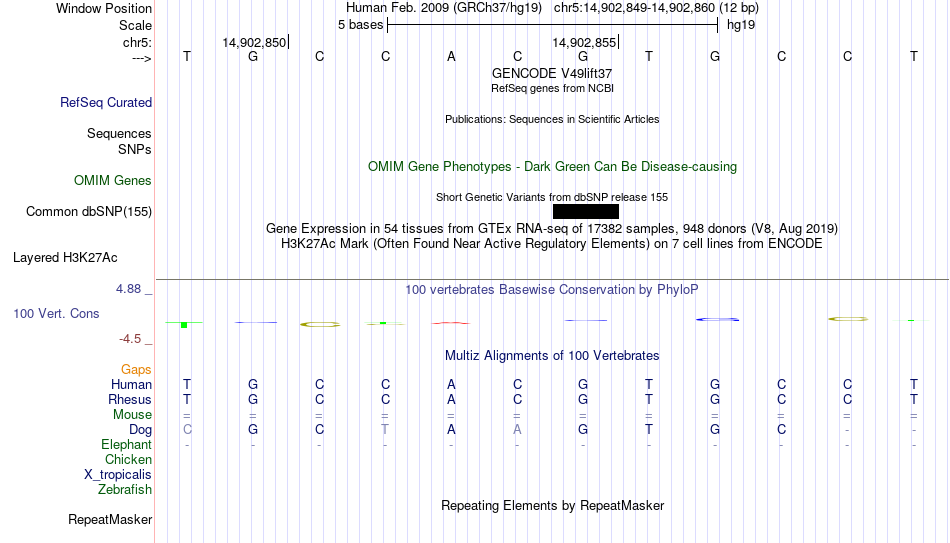Image resolution: width=950 pixels, height=543 pixels.
Task: Select Short Genetic Variants from dbSNP title
Action: (552, 198)
